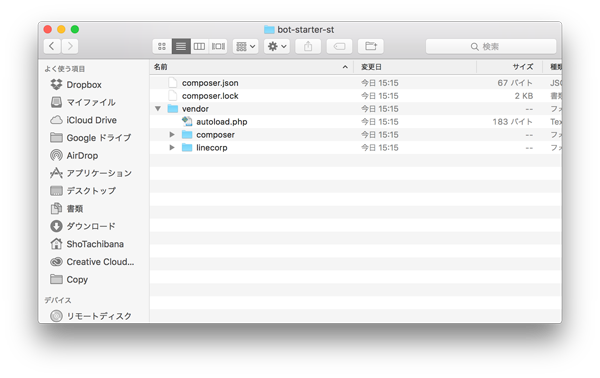
Task: Sort by 変更日 column header
Action: 415,67
